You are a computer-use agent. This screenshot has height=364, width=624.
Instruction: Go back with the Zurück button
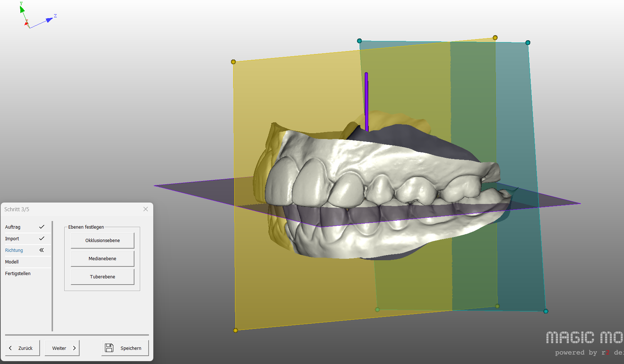click(23, 348)
